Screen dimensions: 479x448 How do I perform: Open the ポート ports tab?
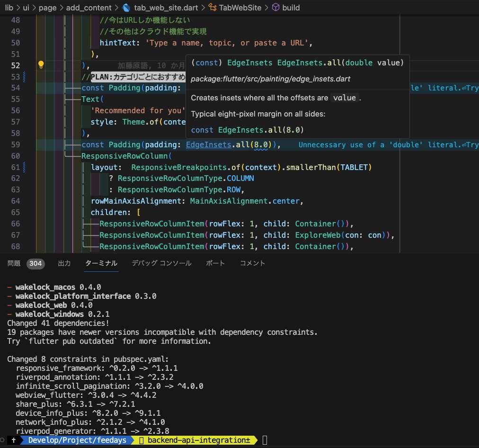(215, 263)
